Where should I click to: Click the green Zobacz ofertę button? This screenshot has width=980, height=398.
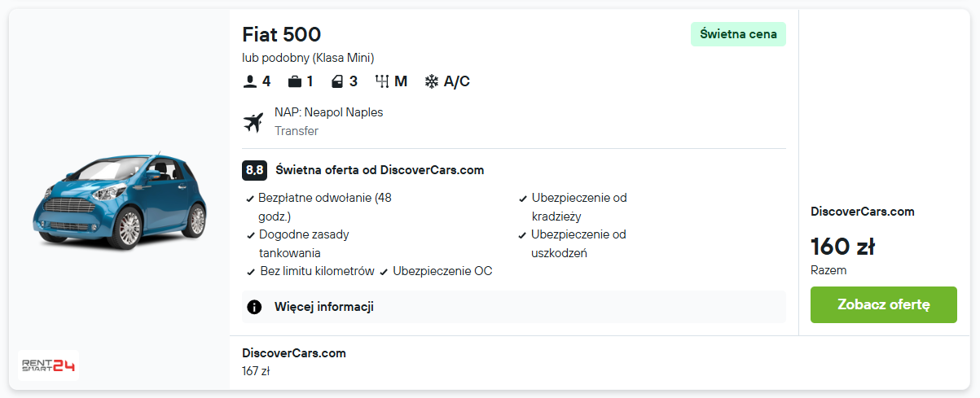(x=884, y=304)
